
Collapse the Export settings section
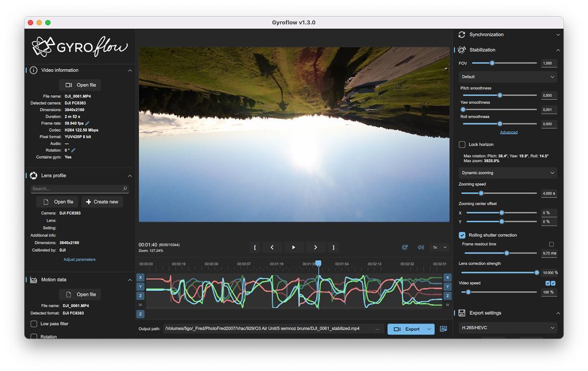tap(558, 313)
